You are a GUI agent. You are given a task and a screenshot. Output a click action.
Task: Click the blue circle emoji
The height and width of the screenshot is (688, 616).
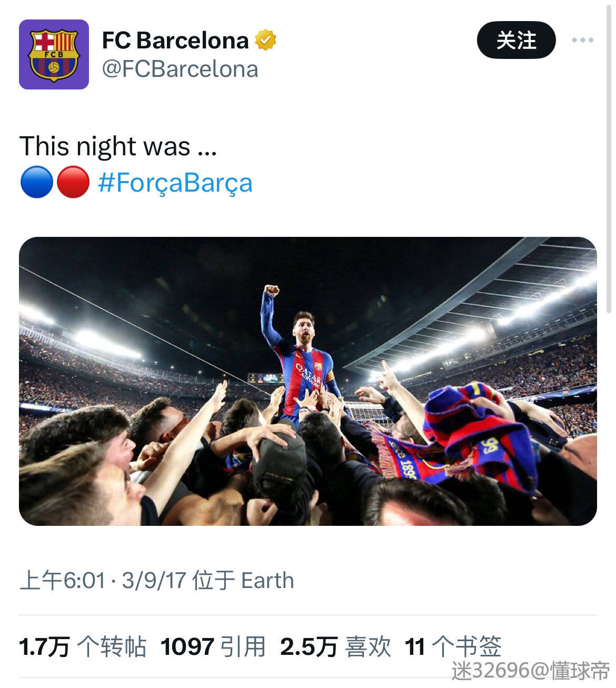36,182
